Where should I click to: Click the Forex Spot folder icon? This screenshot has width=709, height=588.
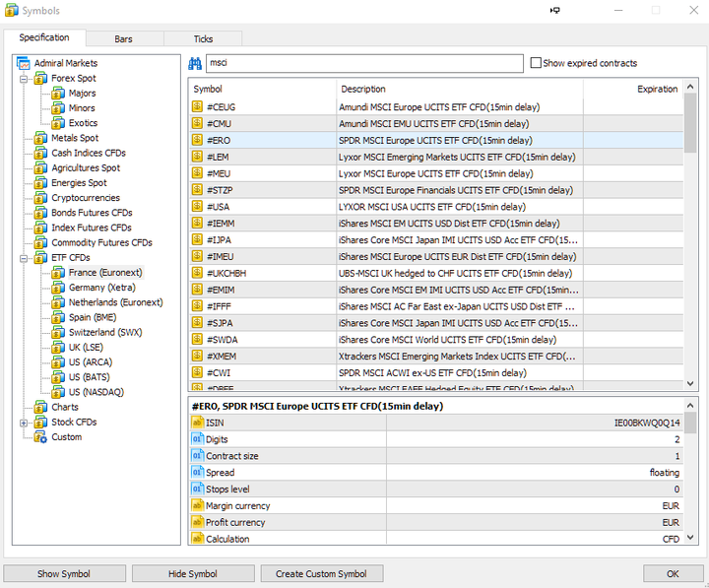point(40,79)
